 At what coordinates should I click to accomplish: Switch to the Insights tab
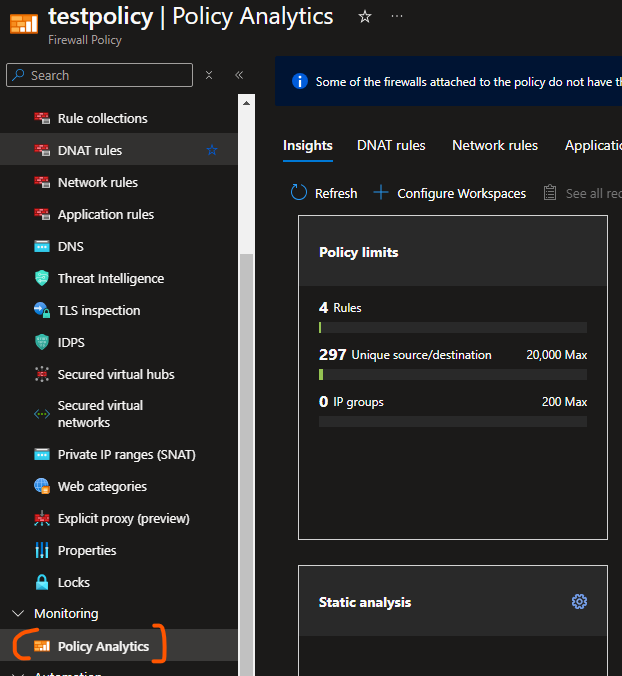tap(307, 146)
